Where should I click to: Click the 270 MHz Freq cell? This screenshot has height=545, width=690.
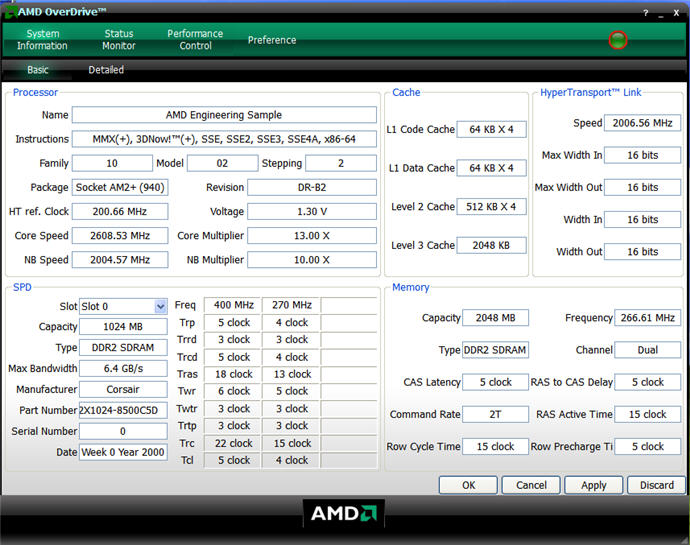[292, 305]
